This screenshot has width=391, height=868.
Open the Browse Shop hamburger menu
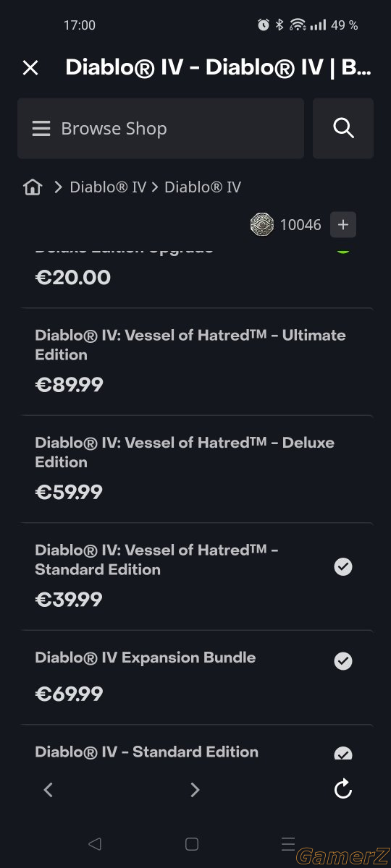tap(41, 129)
